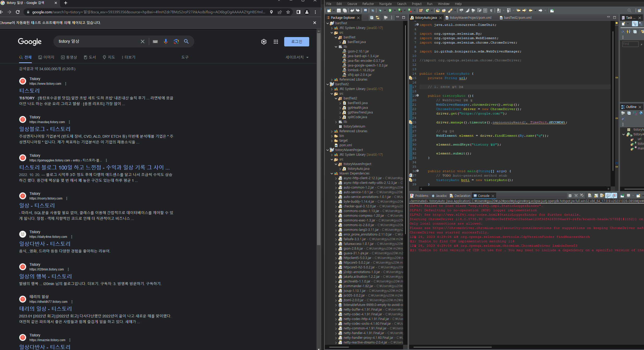Screen dimensions: 644x350
Task: Click Collapse All in Package Explorer
Action: (372, 18)
